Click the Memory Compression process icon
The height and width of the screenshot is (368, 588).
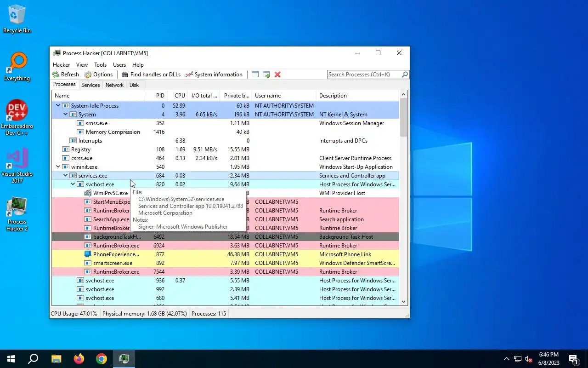80,132
